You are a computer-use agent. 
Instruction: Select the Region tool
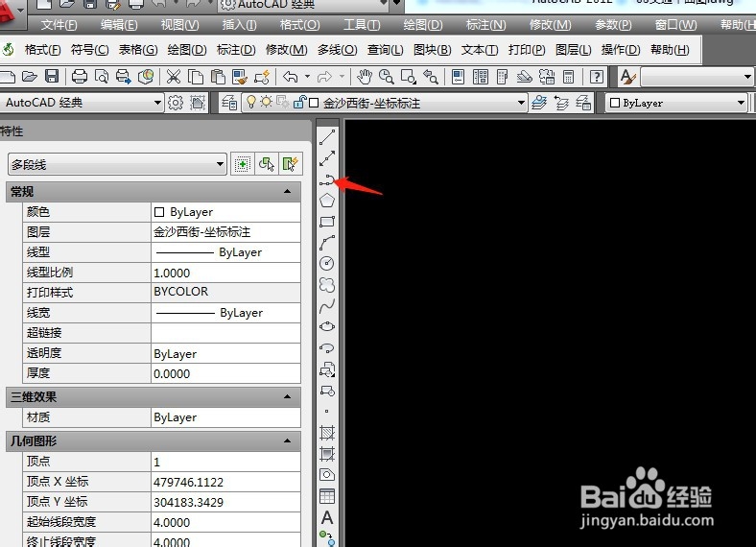[327, 475]
